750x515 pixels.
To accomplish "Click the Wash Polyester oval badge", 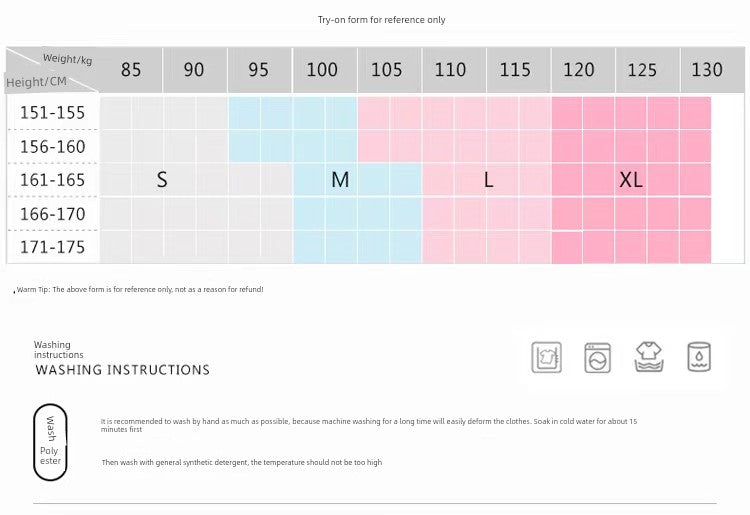I will (50, 440).
